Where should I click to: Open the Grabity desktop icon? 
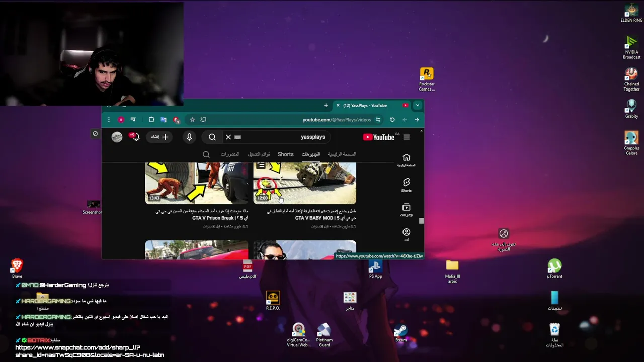click(631, 109)
